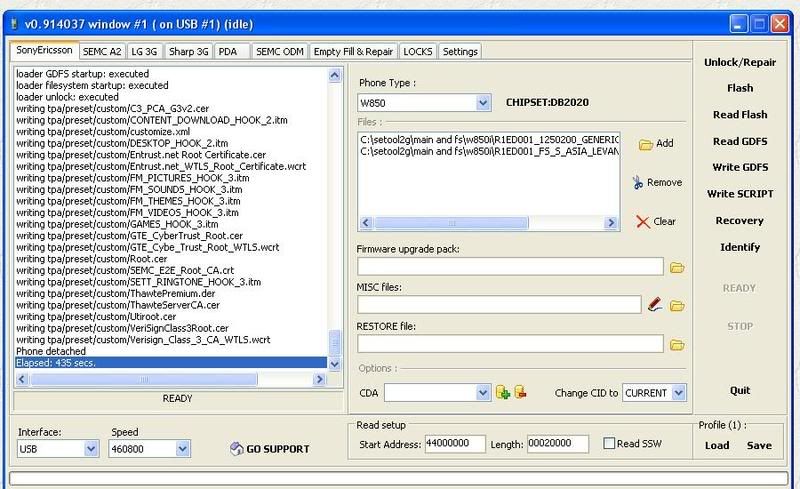
Task: Switch to the SonyEricsson tab
Action: tap(44, 50)
